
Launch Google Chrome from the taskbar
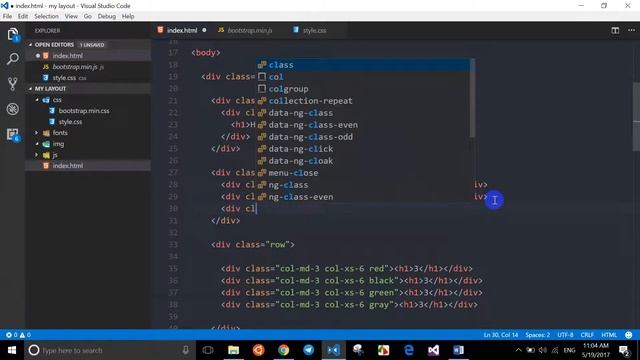point(283,350)
